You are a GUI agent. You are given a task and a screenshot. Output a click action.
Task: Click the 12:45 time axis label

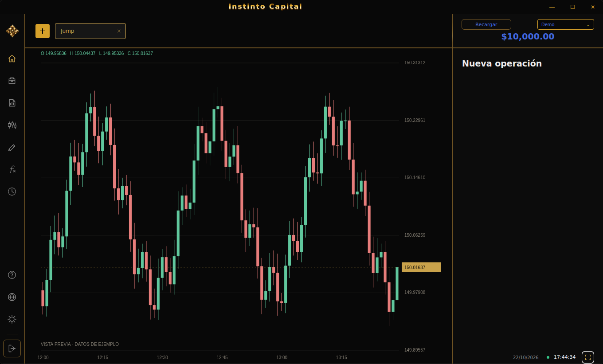click(x=222, y=357)
